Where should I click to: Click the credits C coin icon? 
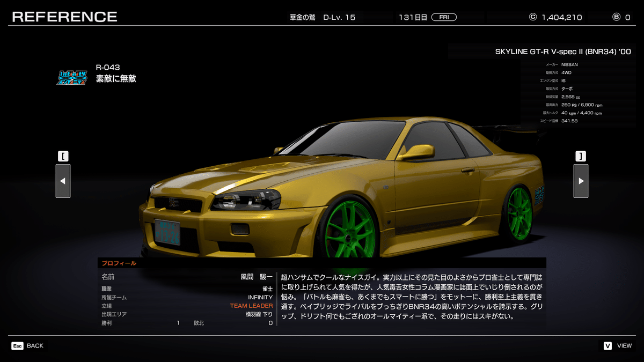coord(533,17)
